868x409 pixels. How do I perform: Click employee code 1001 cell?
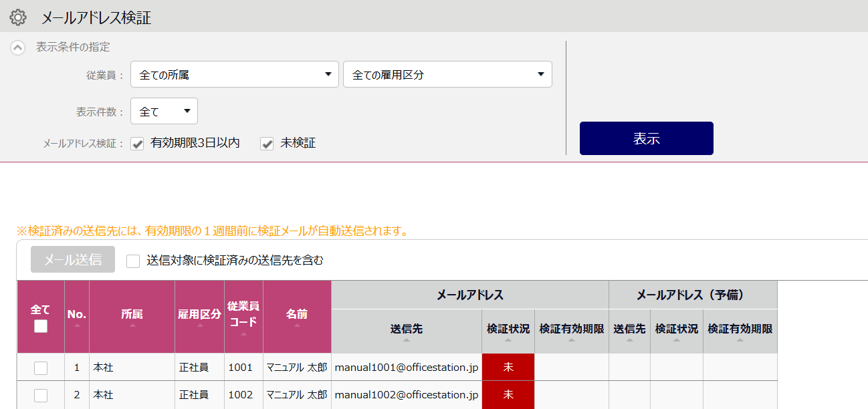[x=243, y=368]
